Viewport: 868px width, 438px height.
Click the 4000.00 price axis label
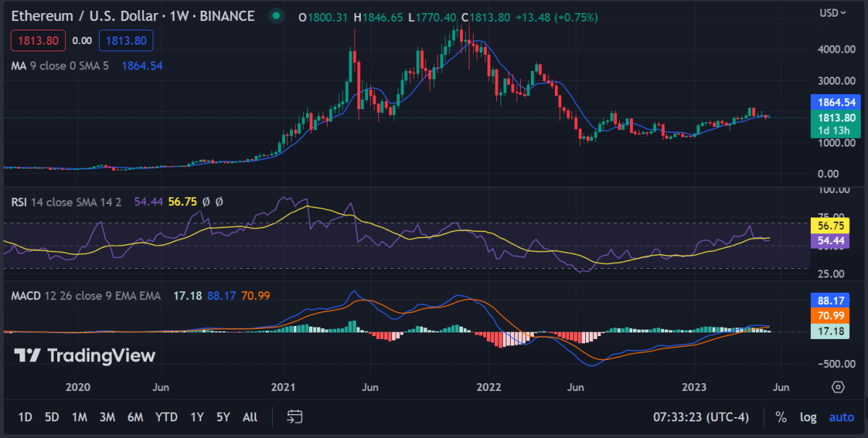click(836, 49)
